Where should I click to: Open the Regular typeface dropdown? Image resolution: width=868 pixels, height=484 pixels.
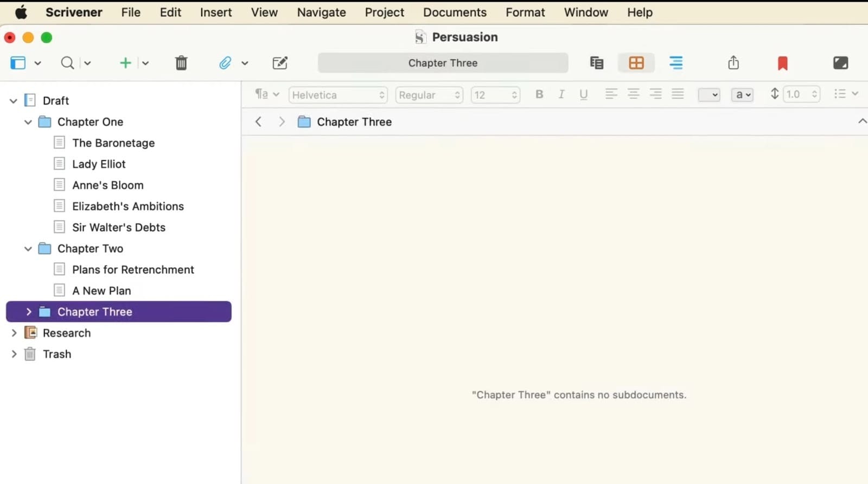click(x=429, y=95)
